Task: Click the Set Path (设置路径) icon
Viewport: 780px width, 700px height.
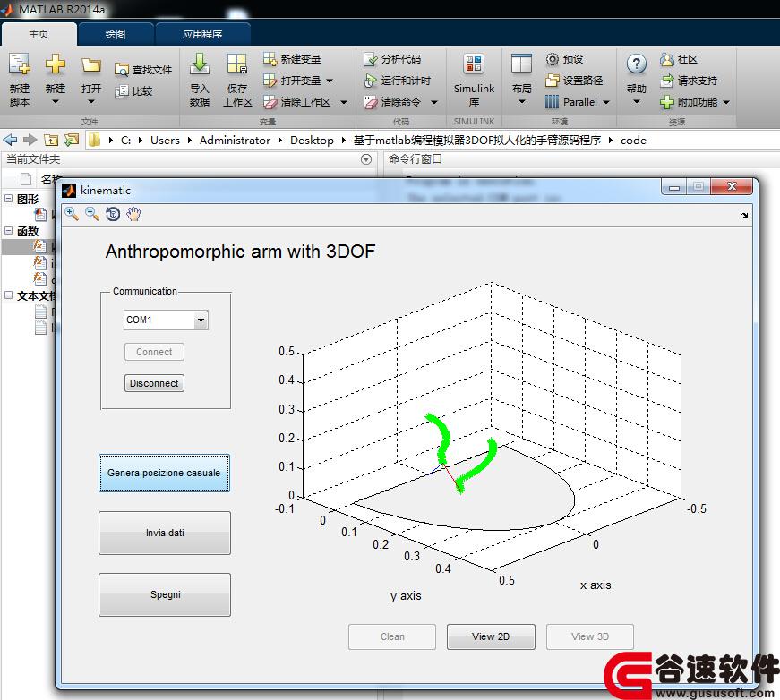Action: [553, 80]
